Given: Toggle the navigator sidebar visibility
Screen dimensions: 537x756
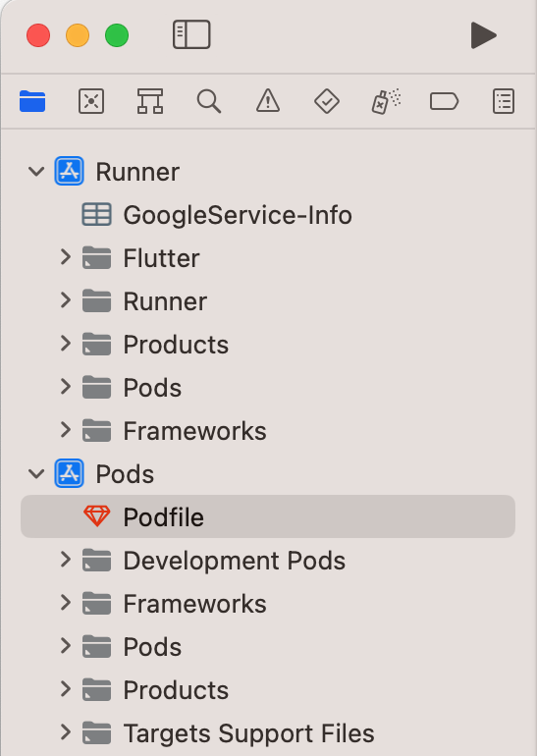Looking at the screenshot, I should click(191, 34).
